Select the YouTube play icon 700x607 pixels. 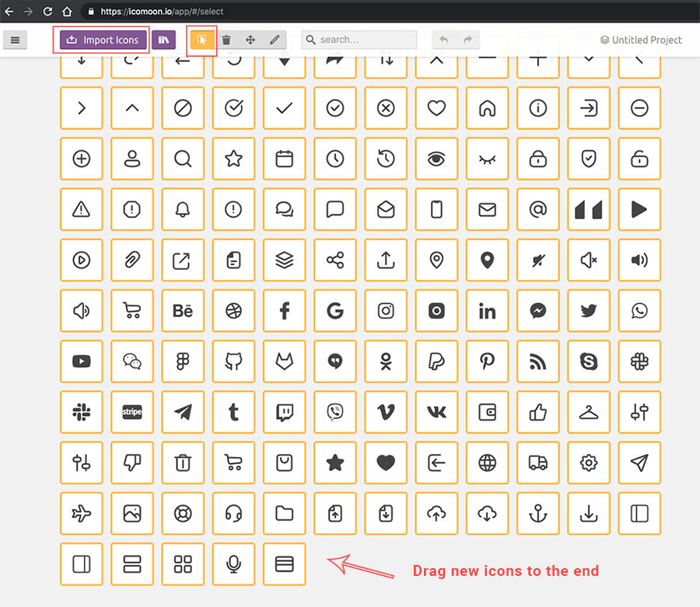point(82,361)
